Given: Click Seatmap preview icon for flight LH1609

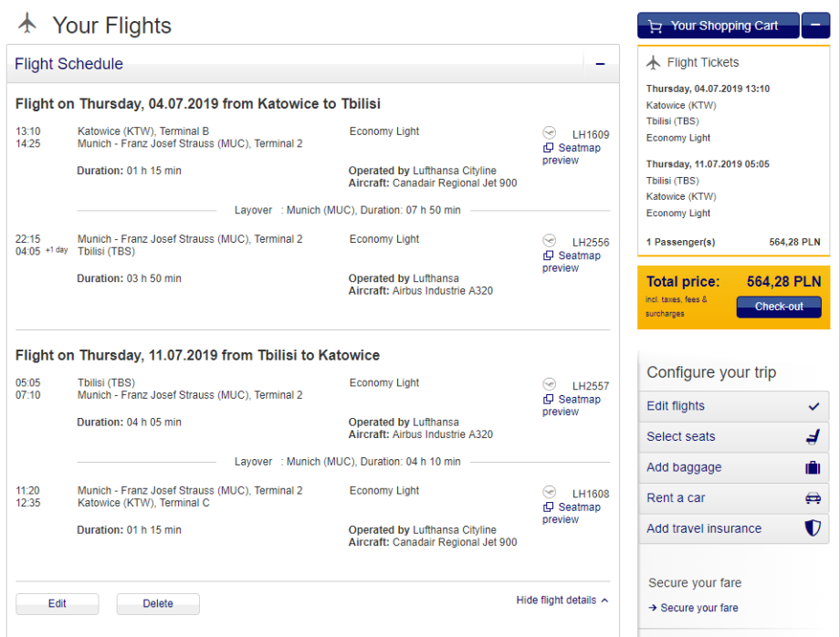Looking at the screenshot, I should (548, 148).
